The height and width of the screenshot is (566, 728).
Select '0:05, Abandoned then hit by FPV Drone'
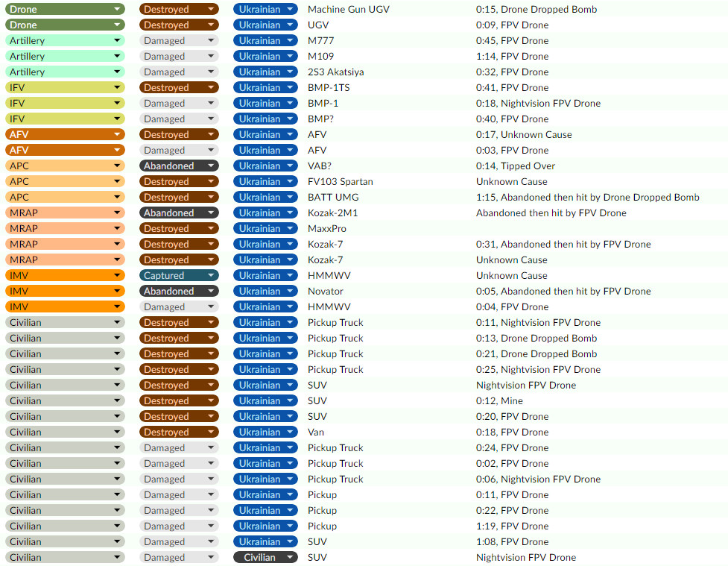[x=563, y=292]
